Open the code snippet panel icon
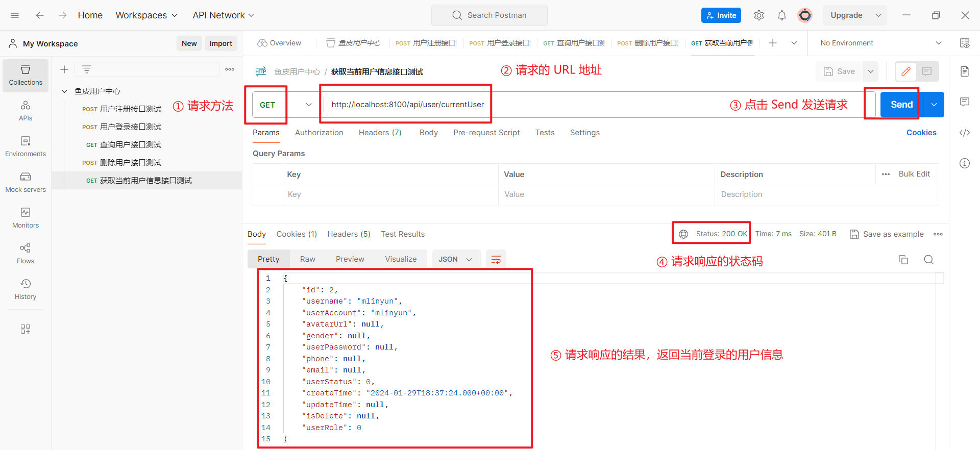980x450 pixels. pyautogui.click(x=964, y=133)
